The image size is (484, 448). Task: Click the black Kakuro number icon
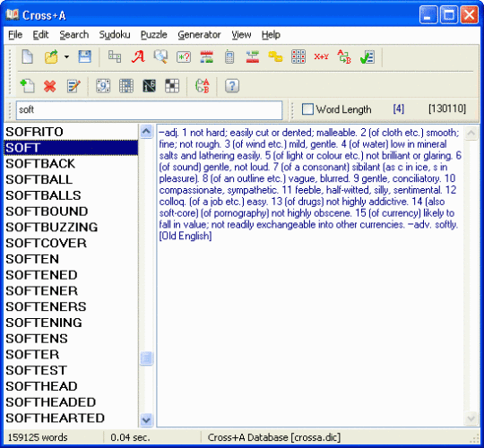tap(149, 86)
